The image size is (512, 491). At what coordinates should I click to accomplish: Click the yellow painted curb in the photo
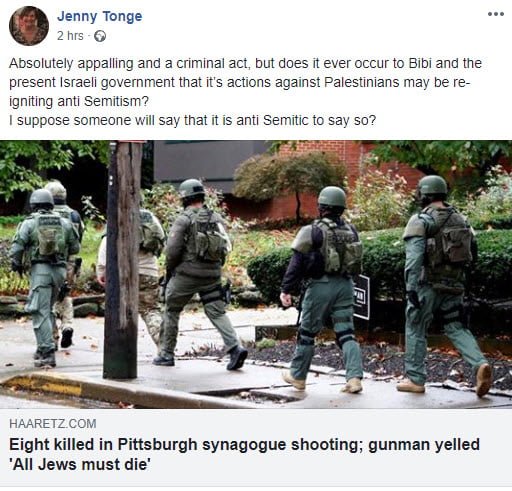coord(43,387)
